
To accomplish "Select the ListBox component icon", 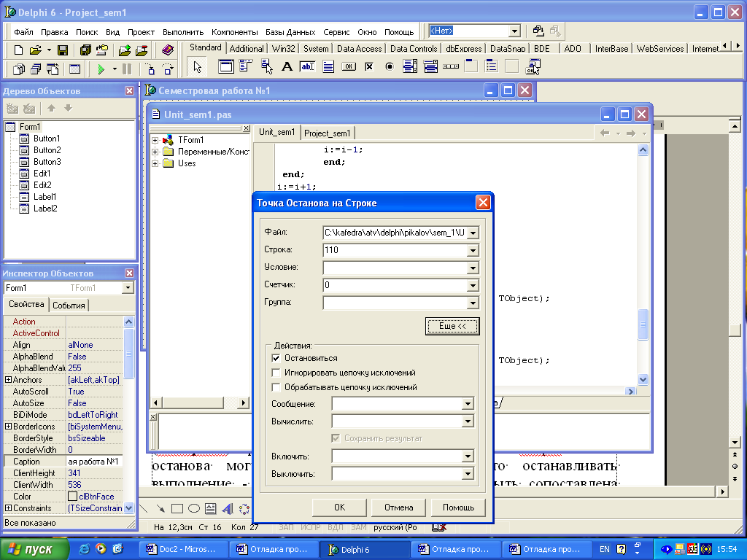I will point(410,66).
